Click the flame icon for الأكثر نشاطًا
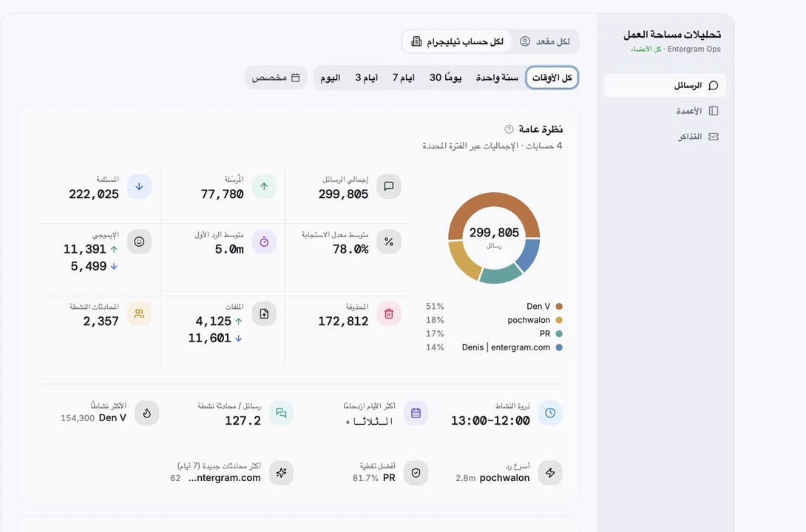This screenshot has height=532, width=806. pos(147,413)
